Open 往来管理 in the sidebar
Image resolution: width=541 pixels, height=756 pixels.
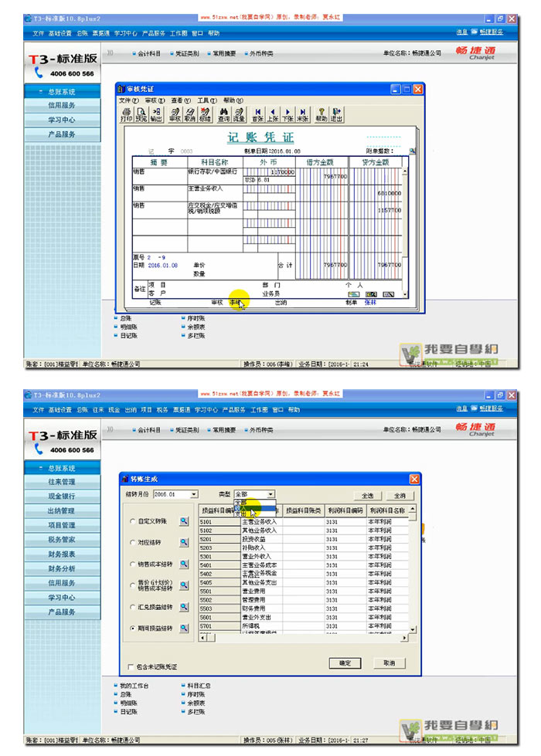point(63,482)
